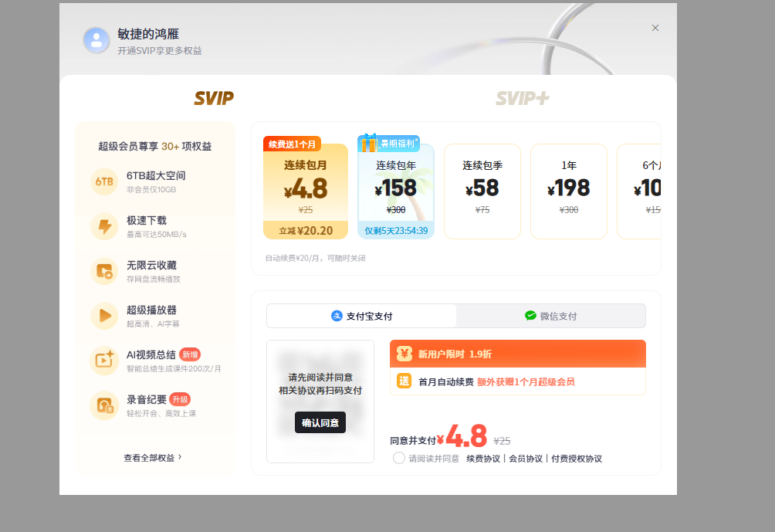Click the 6TB storage benefit icon
Screen dimensions: 775x532
[104, 181]
